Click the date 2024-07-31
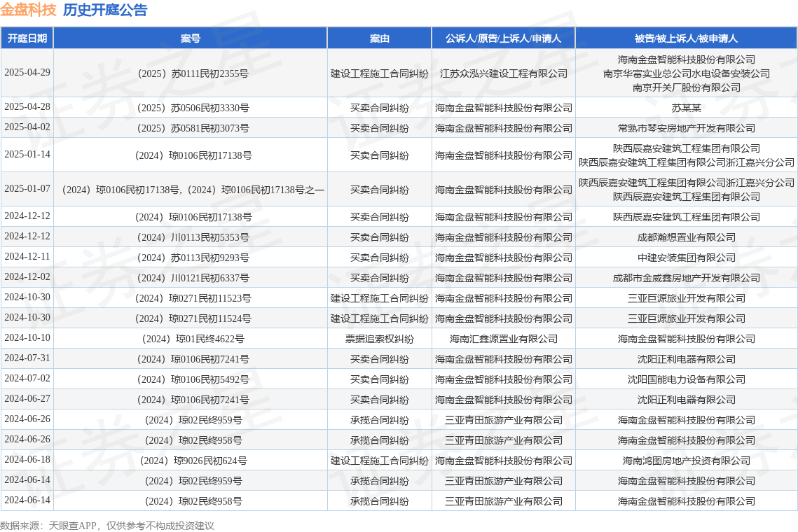This screenshot has width=798, height=532. pos(27,358)
